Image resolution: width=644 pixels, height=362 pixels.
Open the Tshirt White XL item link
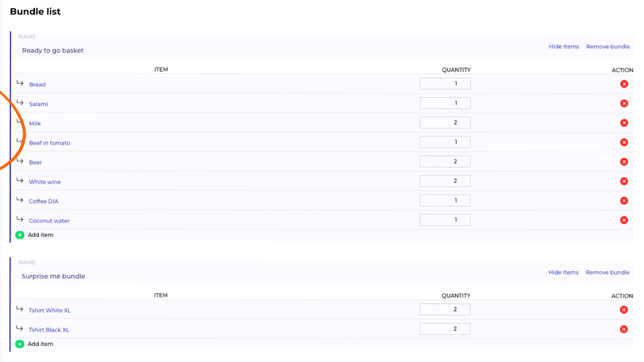pyautogui.click(x=49, y=310)
